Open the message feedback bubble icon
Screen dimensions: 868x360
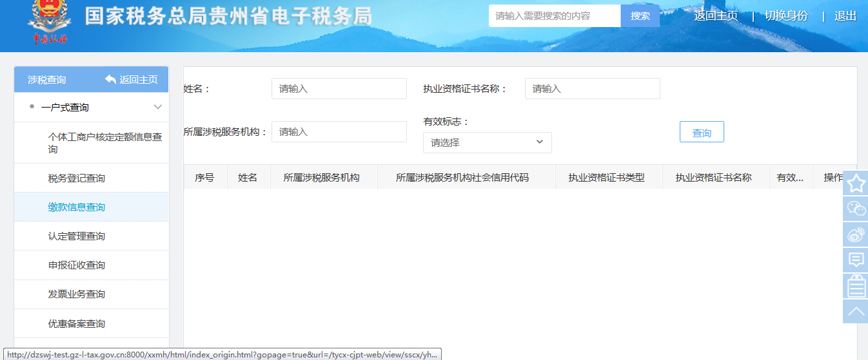pos(855,260)
